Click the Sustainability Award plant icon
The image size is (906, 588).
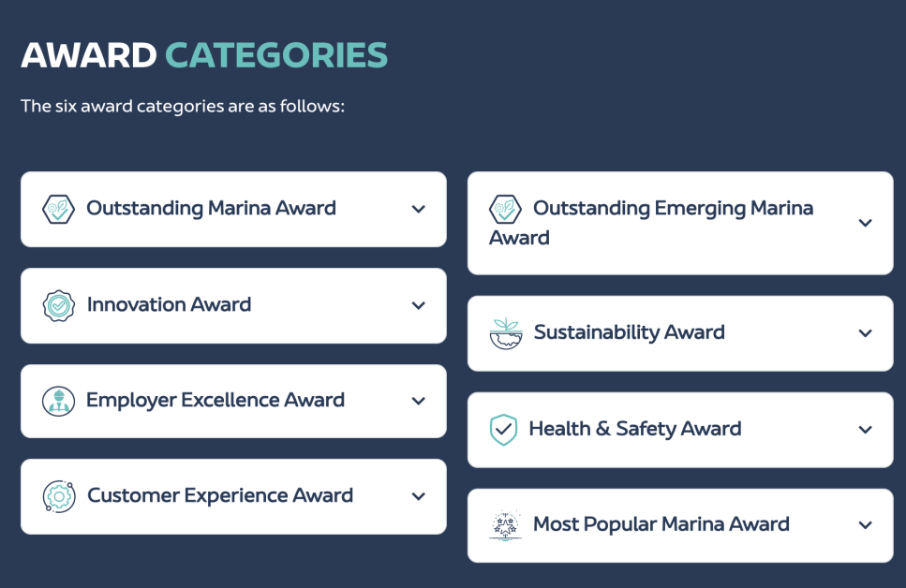coord(505,333)
